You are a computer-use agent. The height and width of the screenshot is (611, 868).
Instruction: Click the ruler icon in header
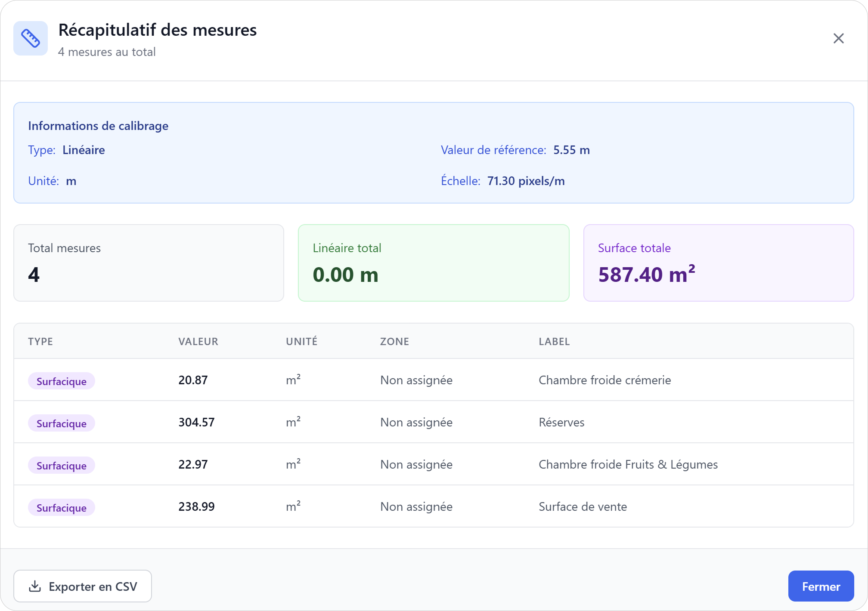click(31, 38)
